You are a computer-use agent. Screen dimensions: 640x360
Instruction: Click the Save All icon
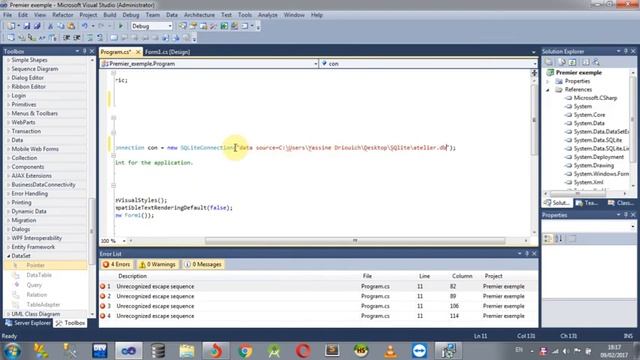pos(37,26)
